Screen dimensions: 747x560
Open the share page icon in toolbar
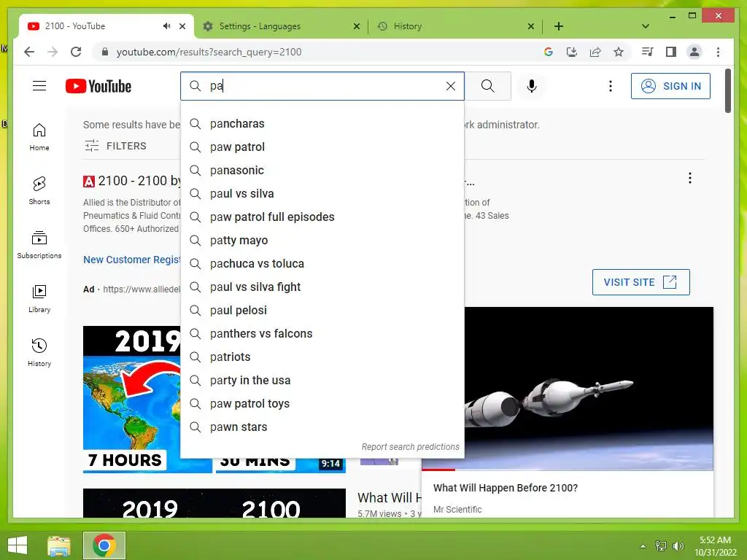[x=595, y=52]
